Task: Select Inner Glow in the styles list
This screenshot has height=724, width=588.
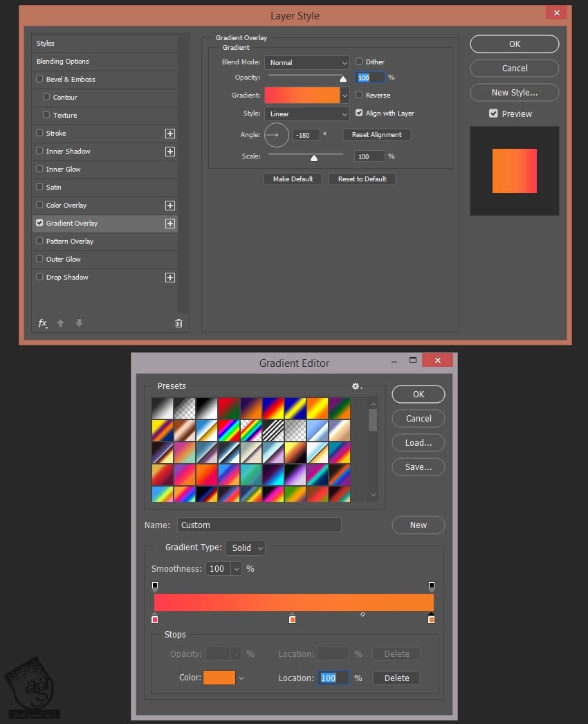Action: click(x=64, y=170)
